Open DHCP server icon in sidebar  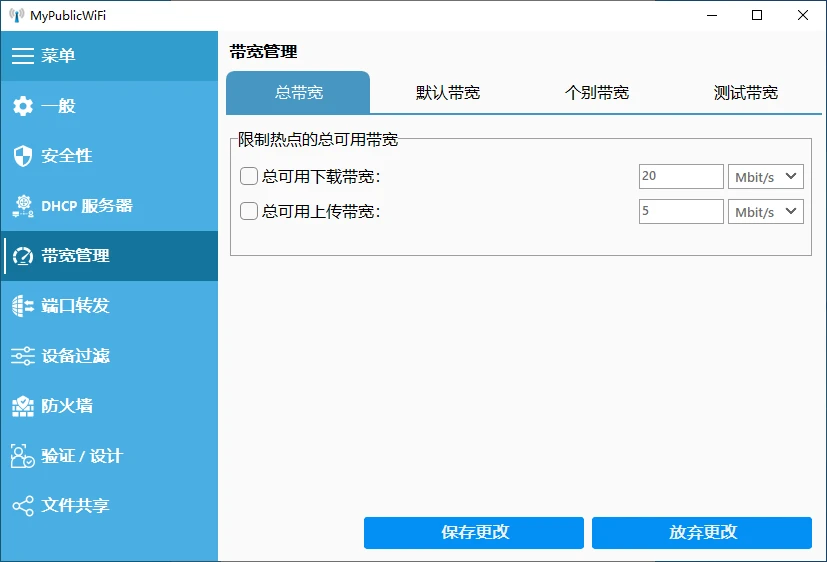click(x=23, y=206)
